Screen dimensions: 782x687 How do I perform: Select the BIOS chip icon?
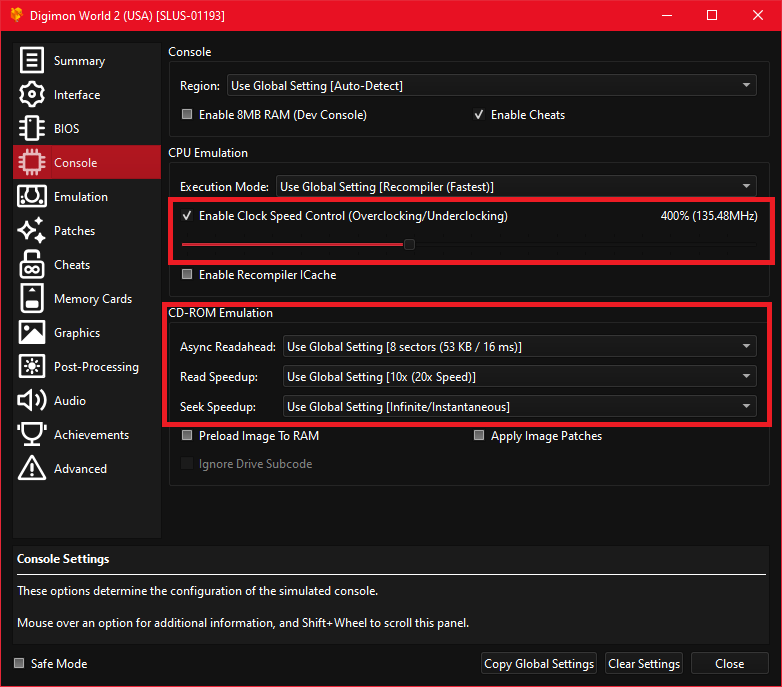pyautogui.click(x=32, y=128)
